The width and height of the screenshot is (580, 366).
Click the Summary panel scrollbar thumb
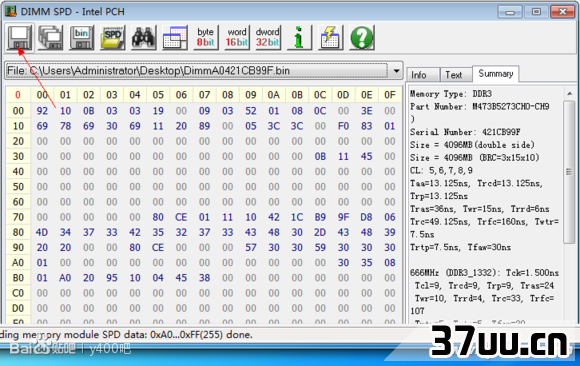point(570,171)
